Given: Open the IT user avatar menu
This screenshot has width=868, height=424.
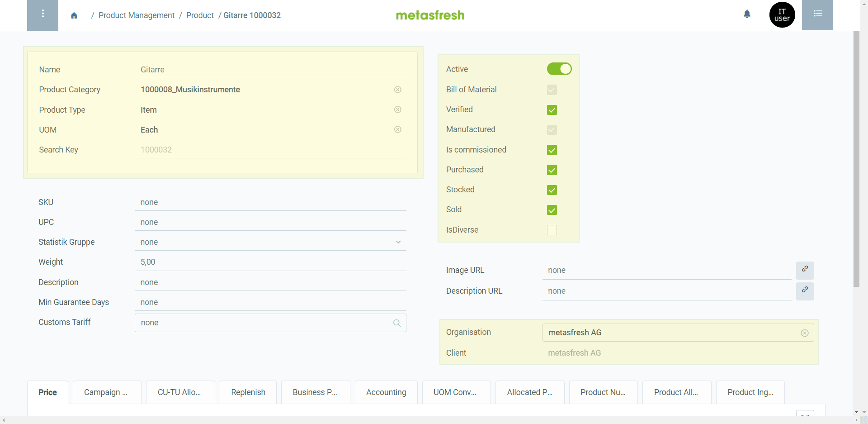Looking at the screenshot, I should [x=782, y=15].
